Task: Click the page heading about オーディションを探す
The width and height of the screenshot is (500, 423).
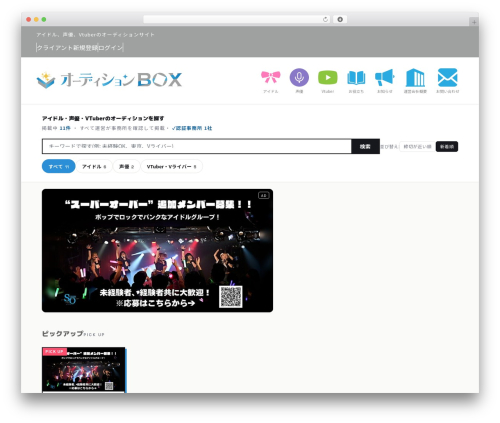Action: tap(103, 118)
